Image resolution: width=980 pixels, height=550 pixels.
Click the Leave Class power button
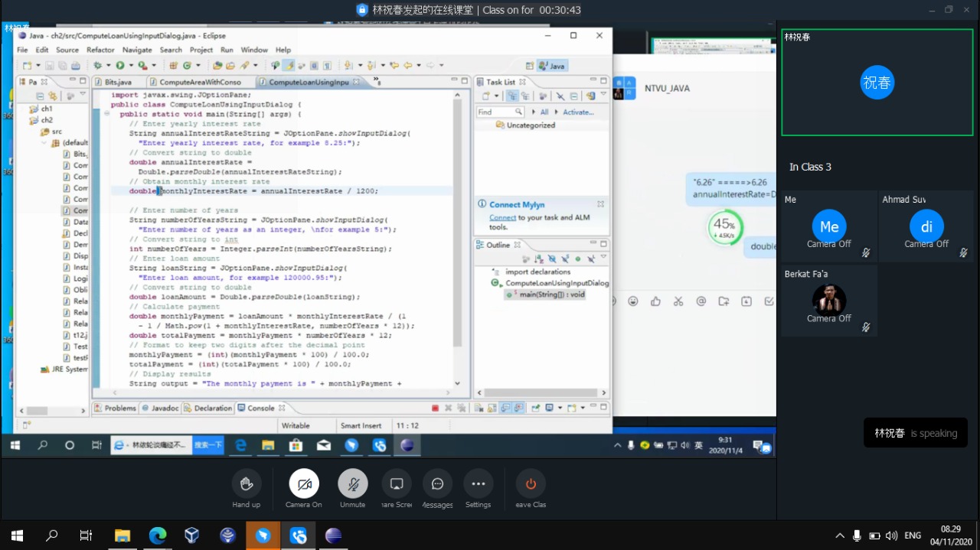coord(531,484)
